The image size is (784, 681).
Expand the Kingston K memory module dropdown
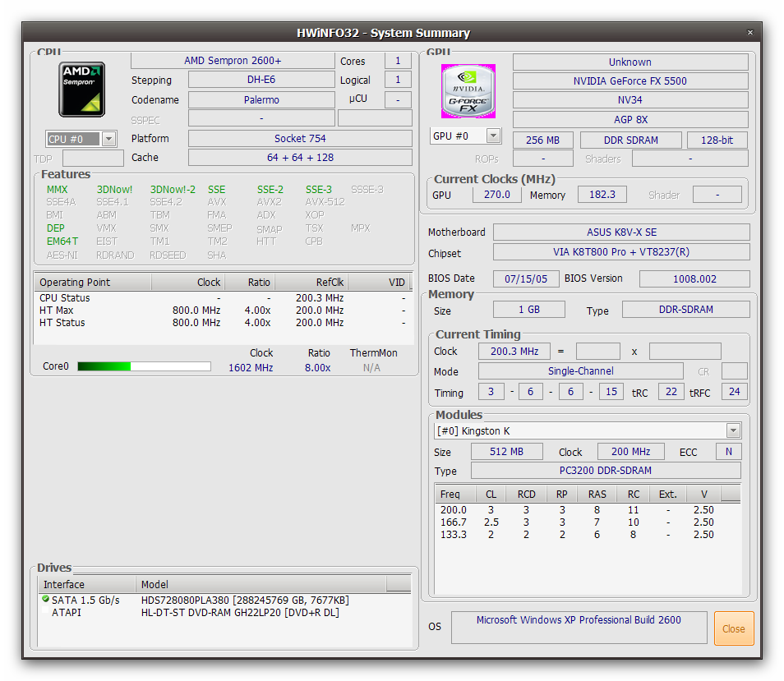734,430
